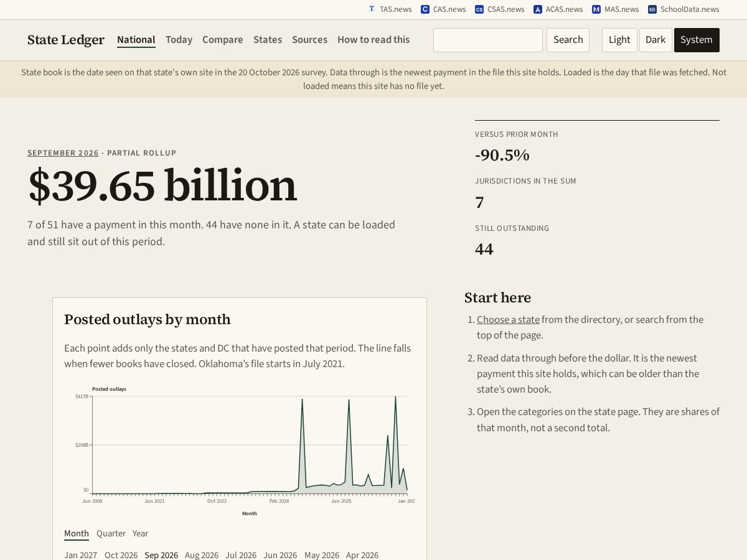747x560 pixels.
Task: Click the SchoolData.news site icon
Action: click(x=652, y=9)
